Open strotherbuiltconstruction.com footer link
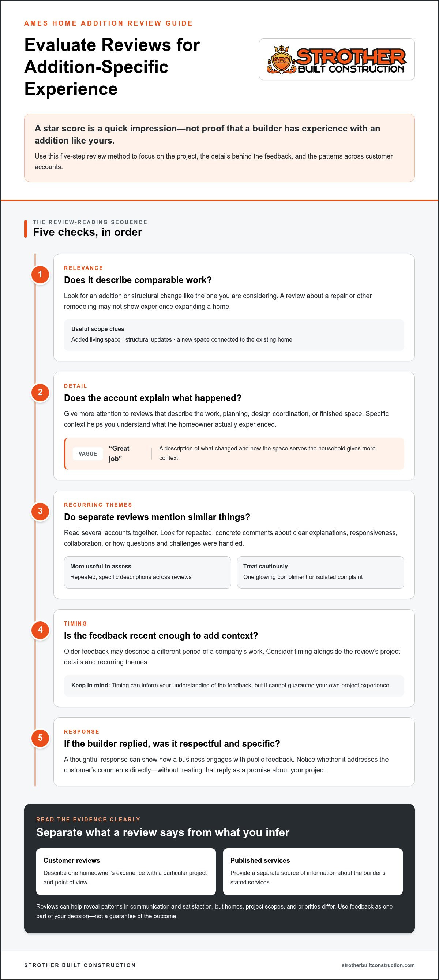 coord(378,965)
